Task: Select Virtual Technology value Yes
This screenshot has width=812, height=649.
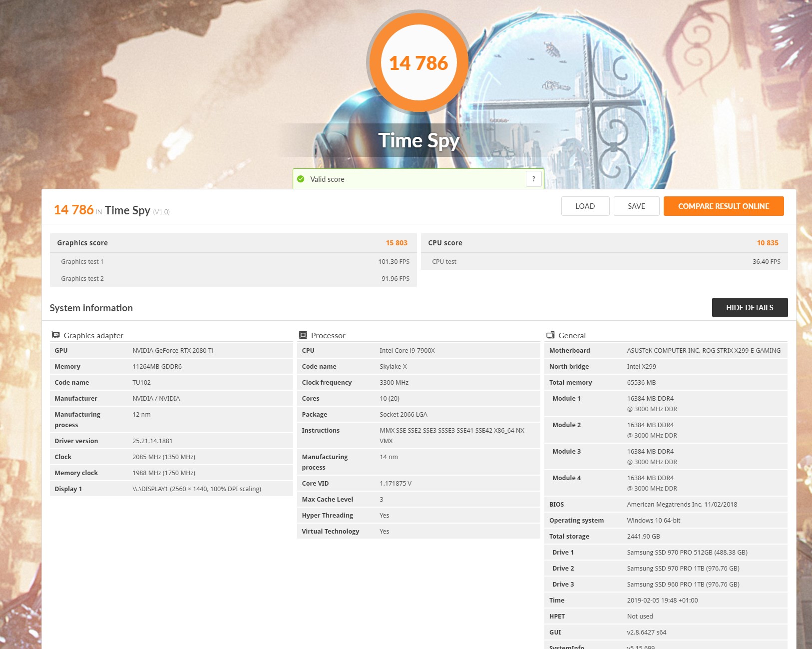Action: click(x=384, y=532)
